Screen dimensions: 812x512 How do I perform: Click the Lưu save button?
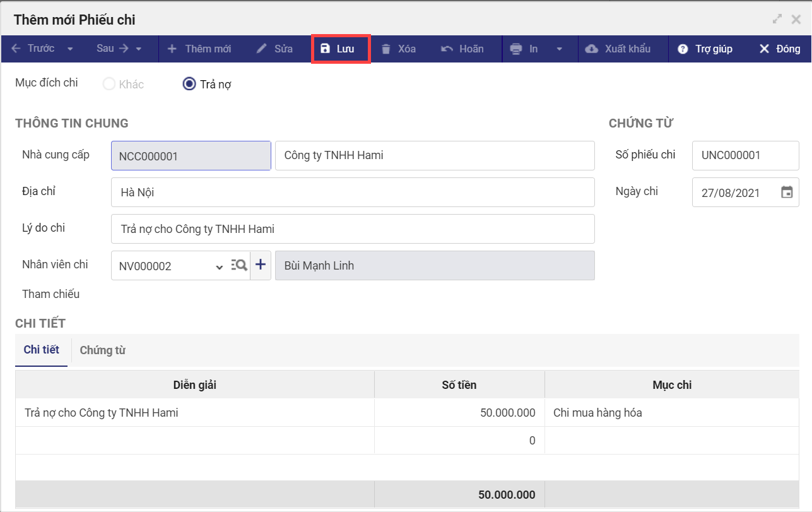(x=338, y=49)
